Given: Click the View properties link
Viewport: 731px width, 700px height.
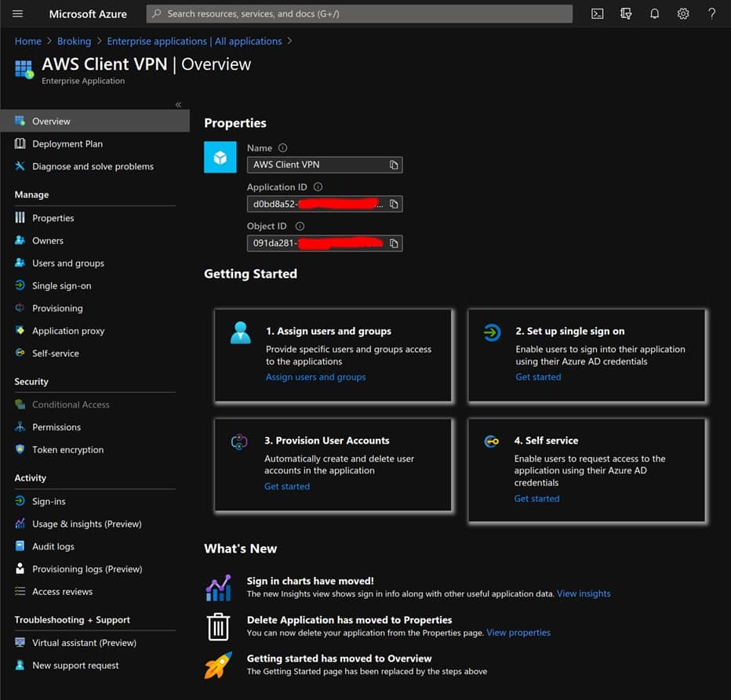Looking at the screenshot, I should (518, 633).
